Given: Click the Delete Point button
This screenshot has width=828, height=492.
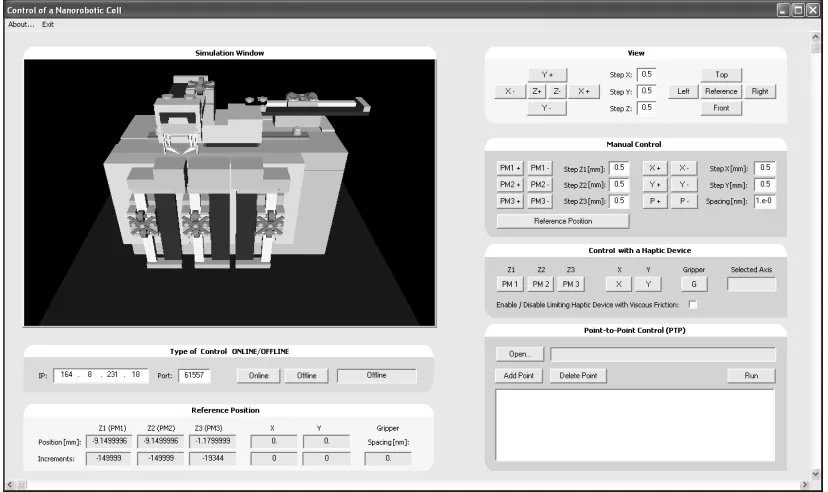Looking at the screenshot, I should 578,375.
